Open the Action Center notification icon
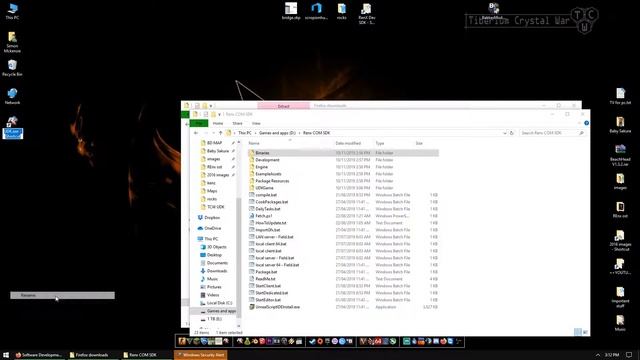The width and height of the screenshot is (640, 360). click(629, 355)
